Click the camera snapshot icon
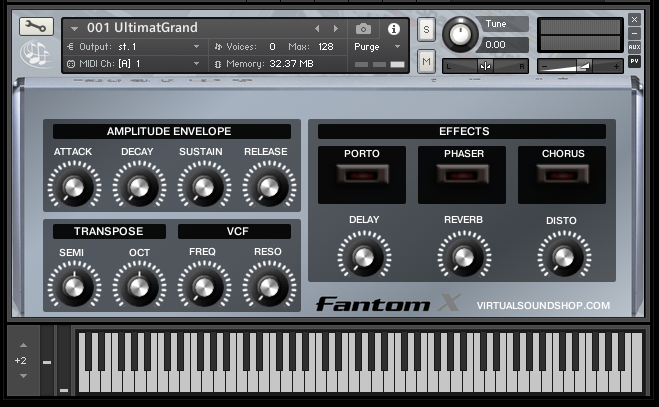 [x=364, y=29]
